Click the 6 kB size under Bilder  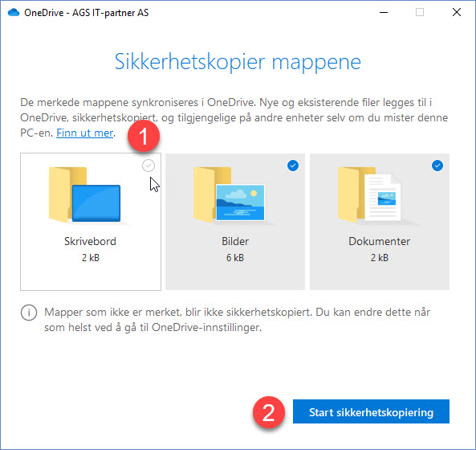click(235, 258)
